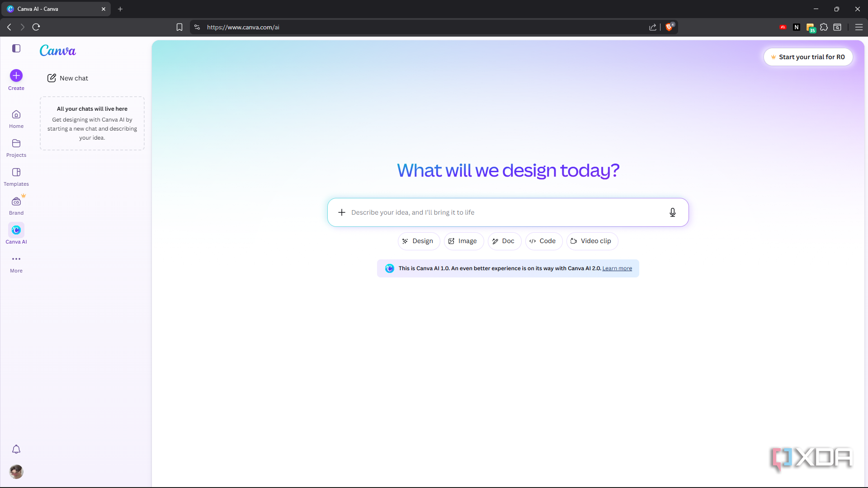This screenshot has width=868, height=488.
Task: Click Start your trial for R0
Action: tap(808, 57)
